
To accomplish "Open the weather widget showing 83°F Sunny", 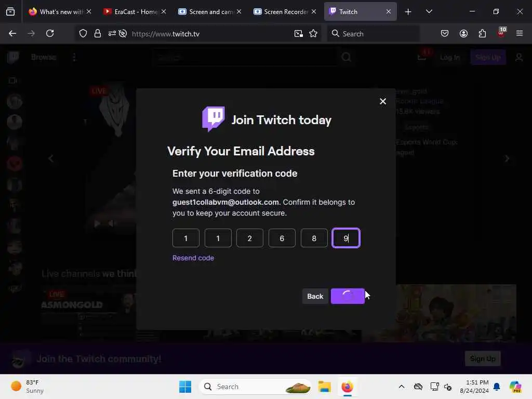I will [27, 387].
